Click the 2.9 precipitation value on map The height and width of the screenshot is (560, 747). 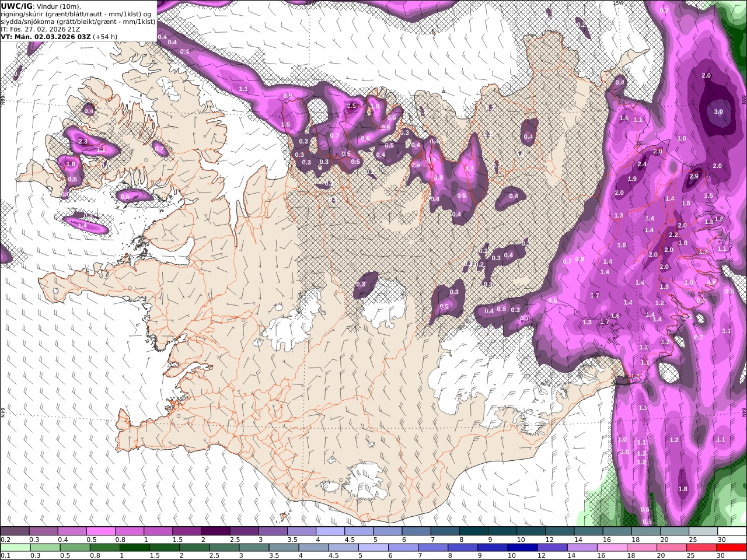pyautogui.click(x=694, y=176)
